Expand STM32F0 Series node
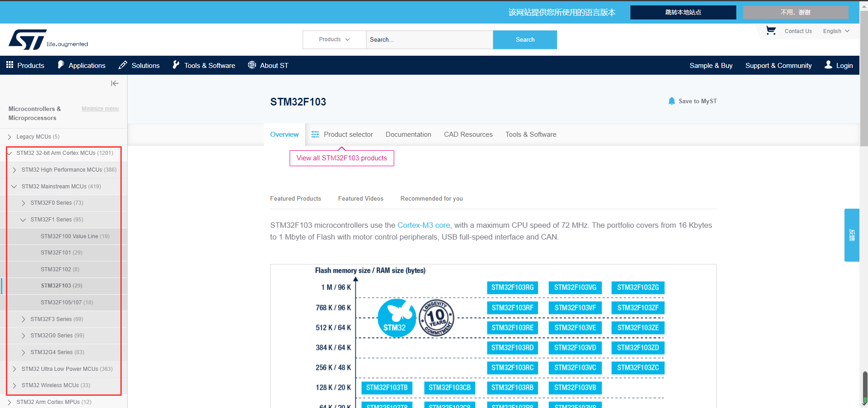 24,203
